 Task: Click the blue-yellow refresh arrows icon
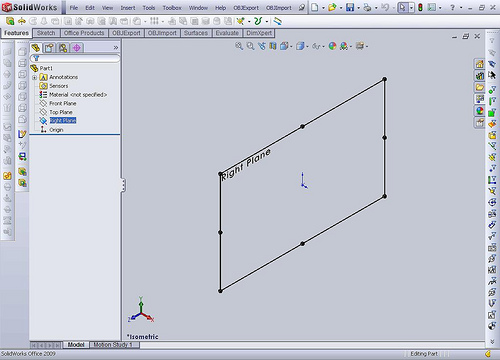pos(277,21)
